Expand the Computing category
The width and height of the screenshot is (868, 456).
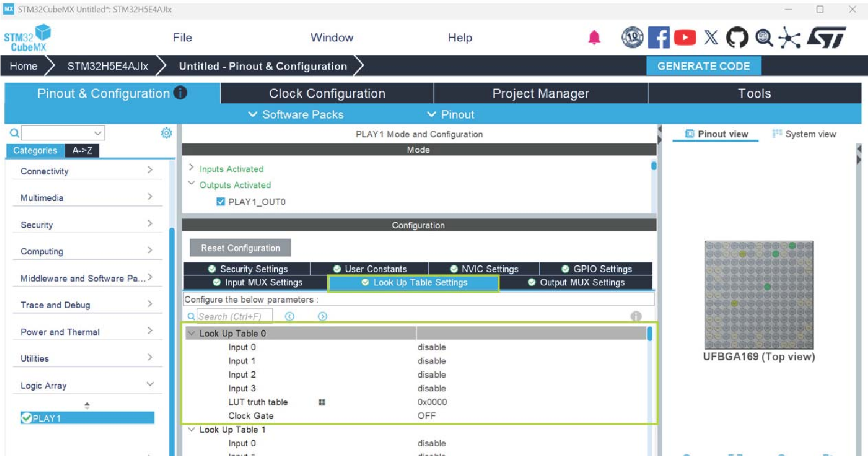[150, 250]
